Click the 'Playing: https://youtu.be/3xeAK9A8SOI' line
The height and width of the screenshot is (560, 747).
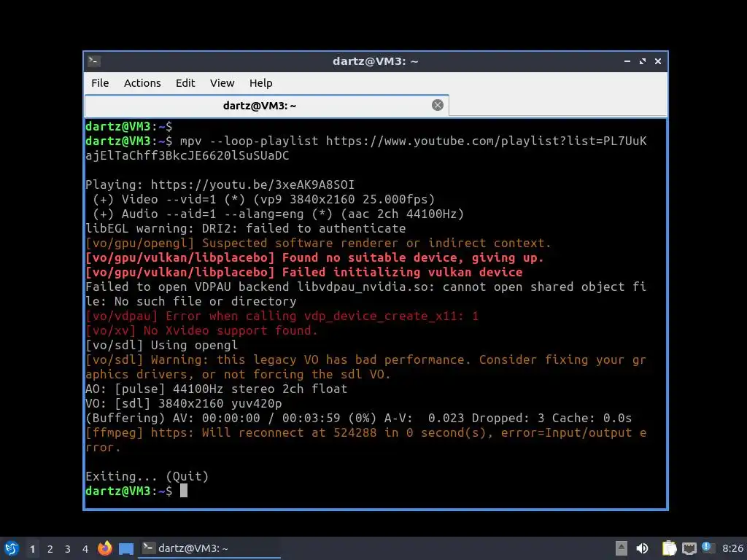(x=220, y=184)
